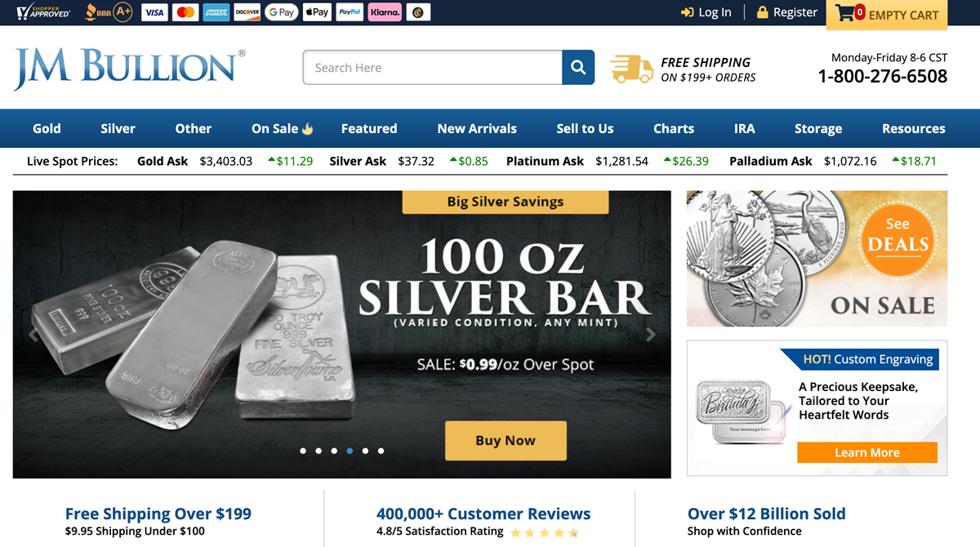Click the PayPal payment icon
Screen dimensions: 980x547
[350, 12]
